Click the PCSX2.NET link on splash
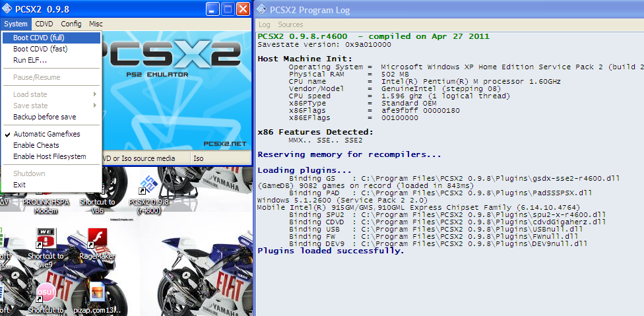644x316 pixels. pos(224,144)
